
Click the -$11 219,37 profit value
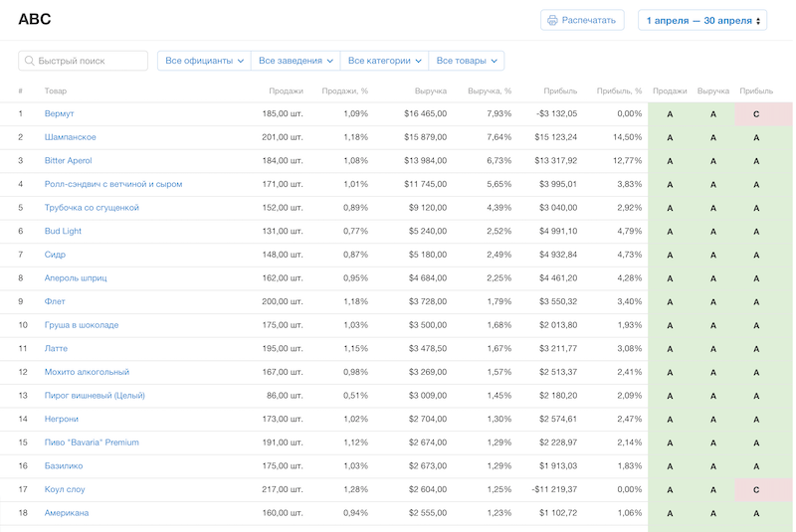pos(554,489)
